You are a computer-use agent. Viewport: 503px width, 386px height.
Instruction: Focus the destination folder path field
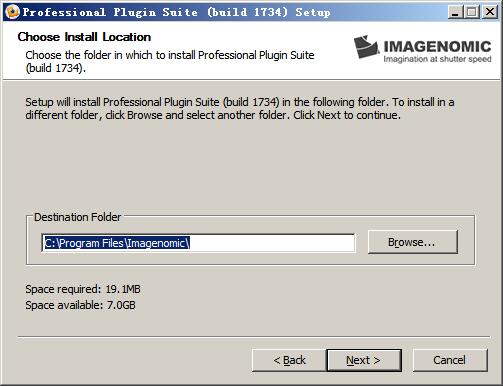198,243
